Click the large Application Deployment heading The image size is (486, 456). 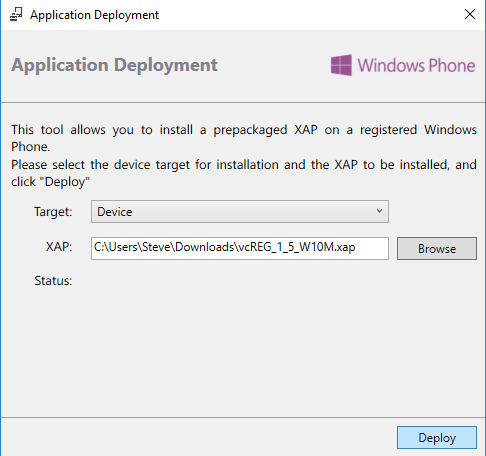tap(114, 65)
